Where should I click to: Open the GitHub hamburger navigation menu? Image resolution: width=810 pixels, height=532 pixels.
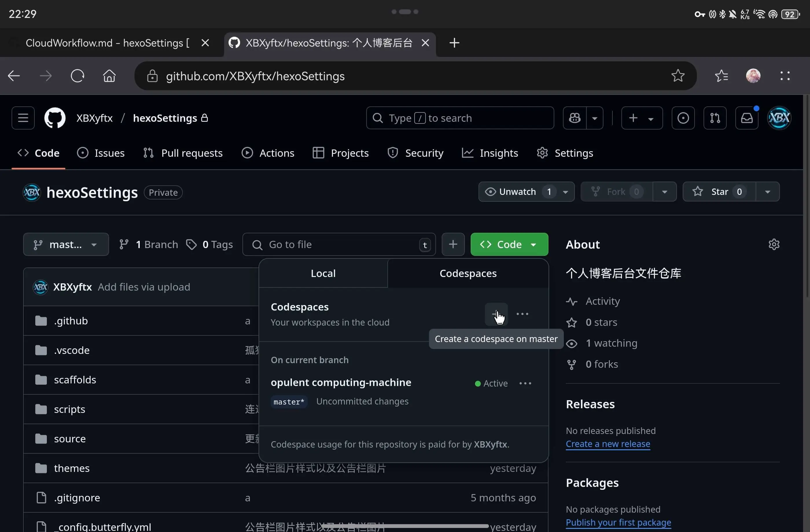[23, 118]
